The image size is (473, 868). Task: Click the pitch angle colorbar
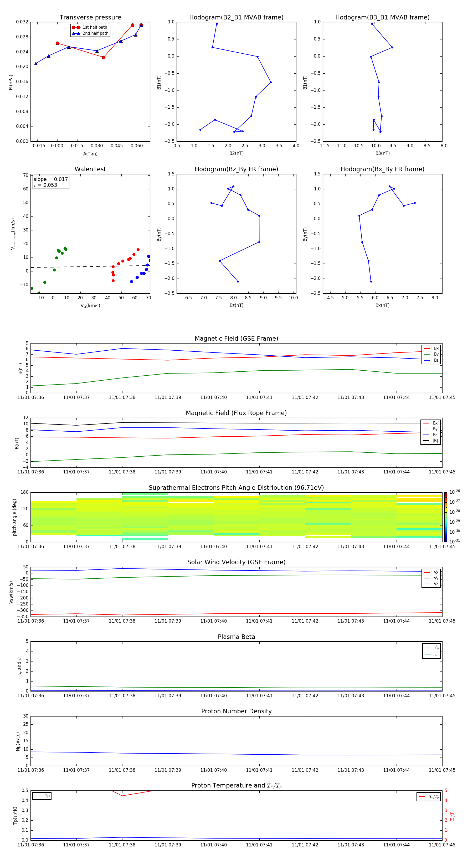[446, 517]
